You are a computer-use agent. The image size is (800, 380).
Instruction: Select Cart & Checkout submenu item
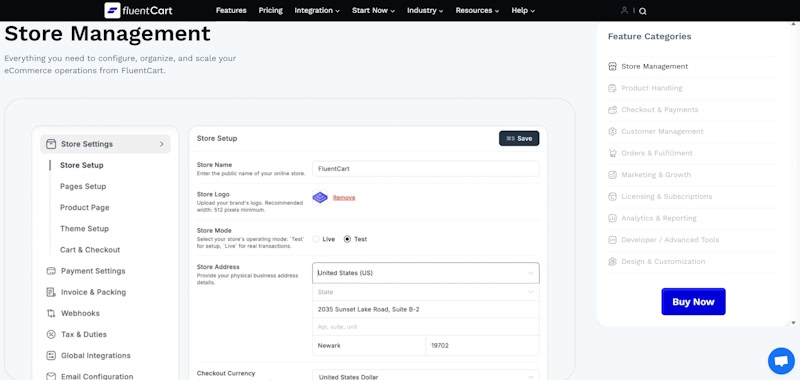pos(90,250)
